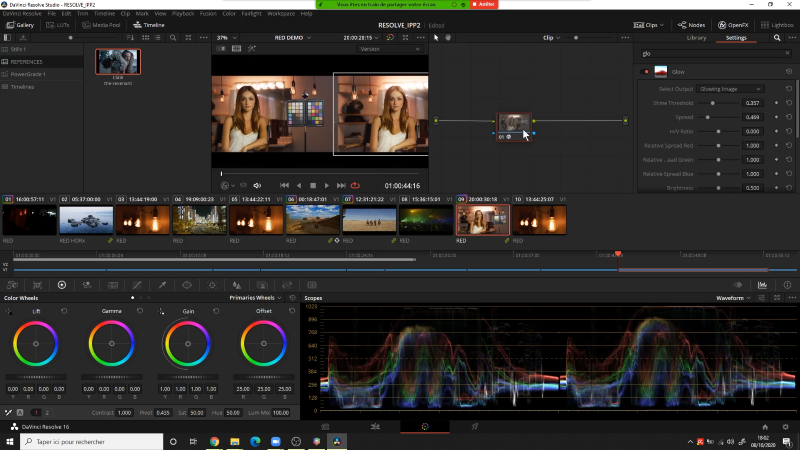Open the Power Window palette
800x450 pixels.
pos(187,285)
